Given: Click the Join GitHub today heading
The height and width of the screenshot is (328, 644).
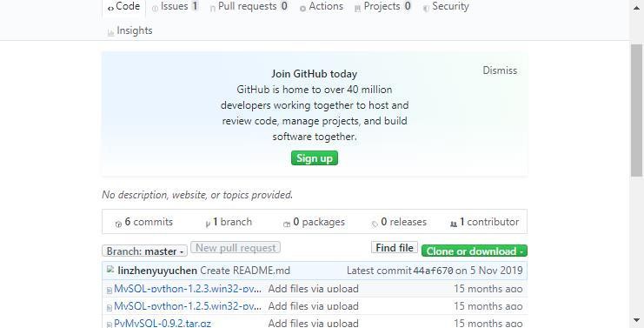Looking at the screenshot, I should tap(315, 74).
